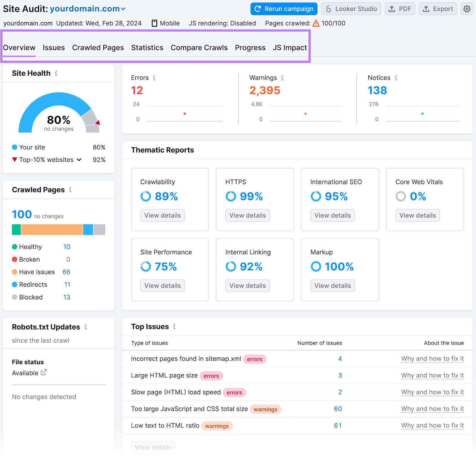
Task: Open robots.txt via external link icon beside Available
Action: tap(44, 373)
